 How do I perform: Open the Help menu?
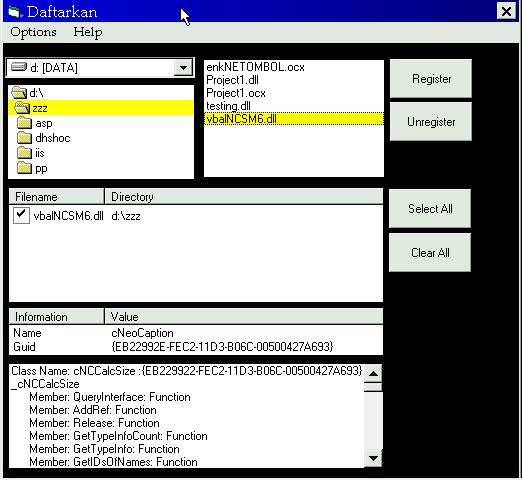tap(88, 32)
